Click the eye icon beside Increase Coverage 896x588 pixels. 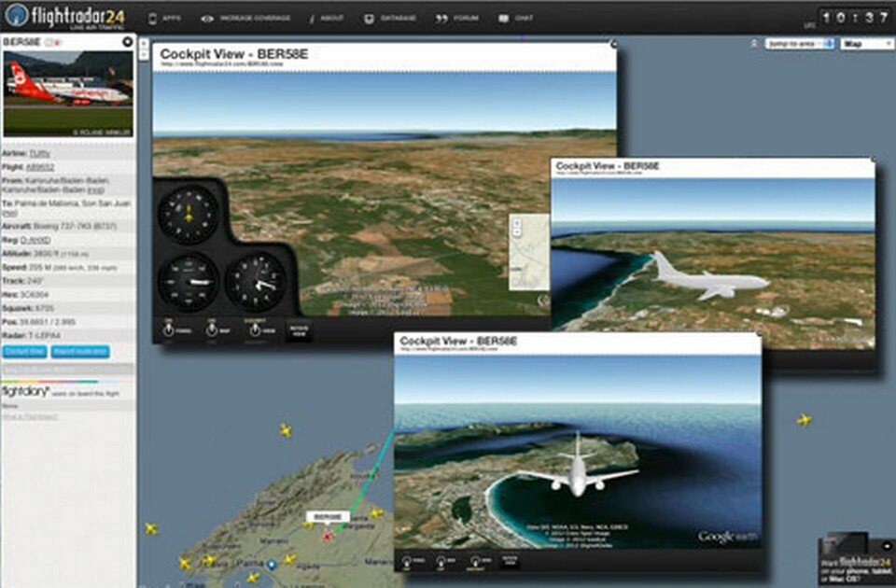(207, 19)
